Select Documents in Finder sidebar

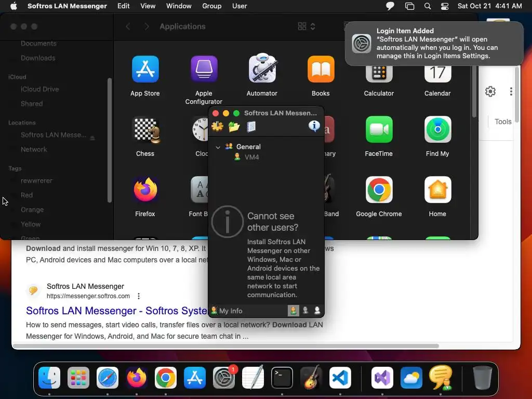pos(38,44)
